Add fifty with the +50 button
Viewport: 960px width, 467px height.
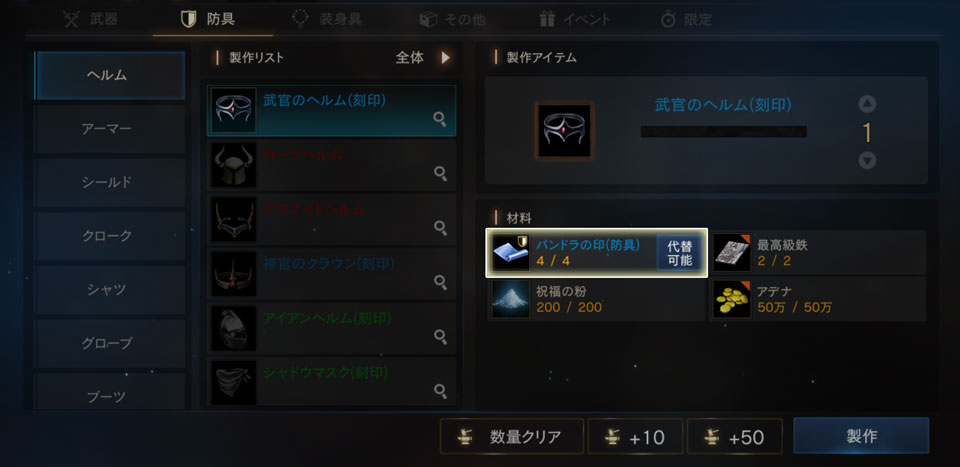[x=735, y=436]
